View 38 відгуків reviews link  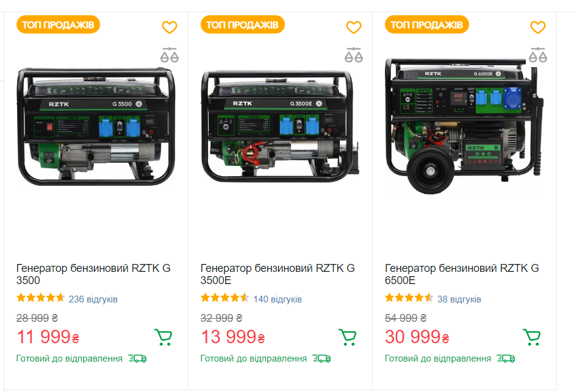tap(459, 299)
